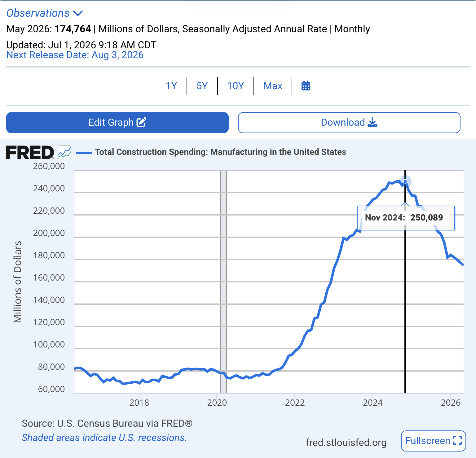Show the Max time range

[273, 86]
